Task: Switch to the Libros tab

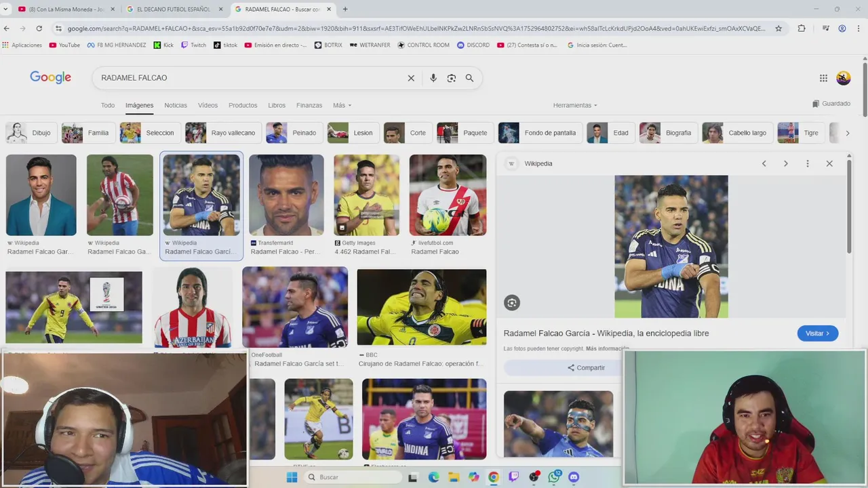Action: [x=277, y=105]
